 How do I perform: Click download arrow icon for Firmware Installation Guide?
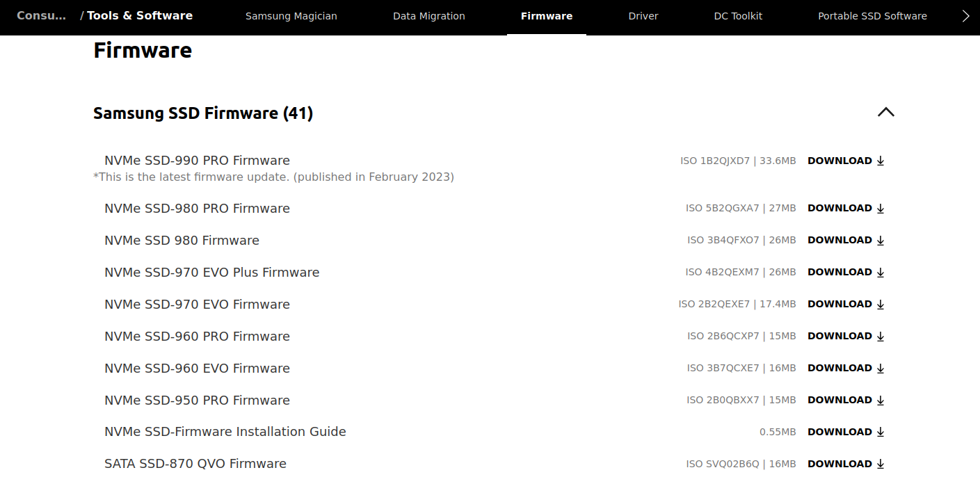tap(881, 432)
